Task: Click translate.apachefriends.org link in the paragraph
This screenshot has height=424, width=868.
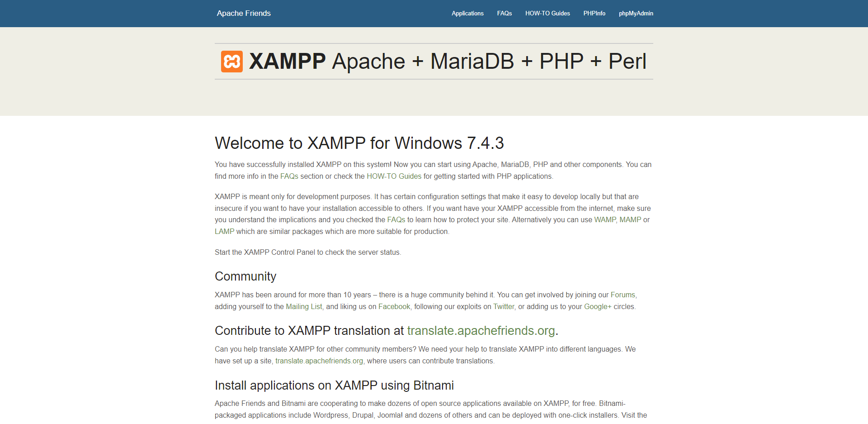Action: tap(319, 361)
